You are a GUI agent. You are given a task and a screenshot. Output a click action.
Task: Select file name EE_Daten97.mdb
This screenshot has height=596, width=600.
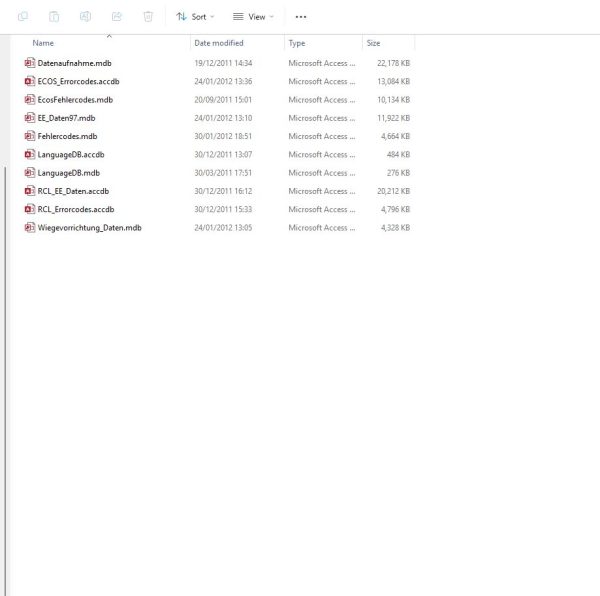pos(66,118)
